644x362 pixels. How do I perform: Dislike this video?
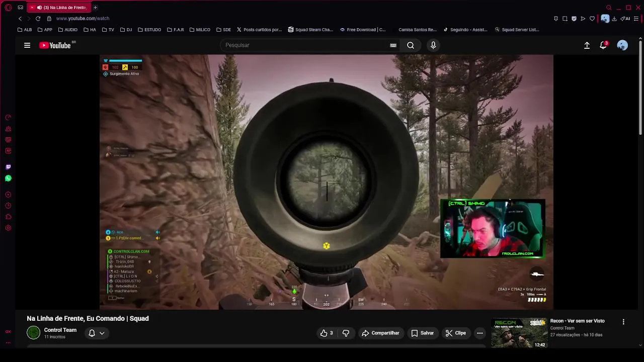[346, 333]
